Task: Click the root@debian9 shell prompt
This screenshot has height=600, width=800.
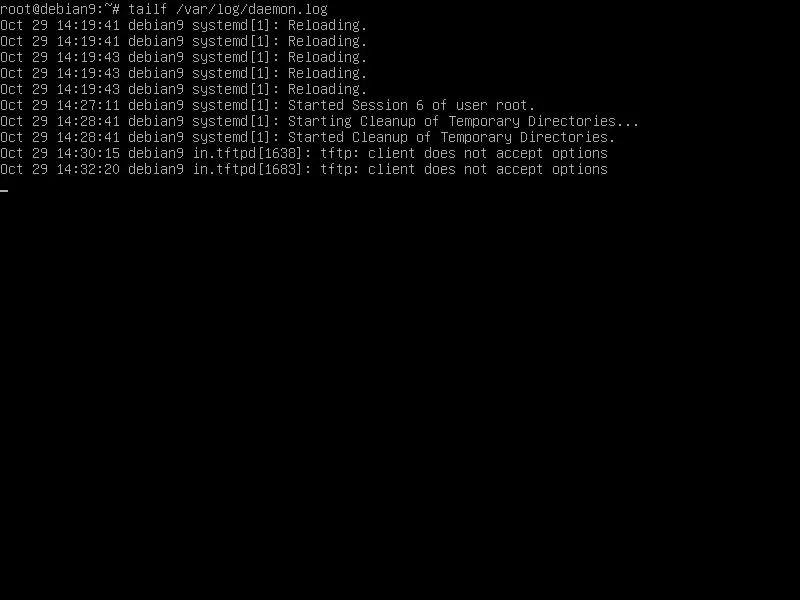Action: tap(60, 9)
